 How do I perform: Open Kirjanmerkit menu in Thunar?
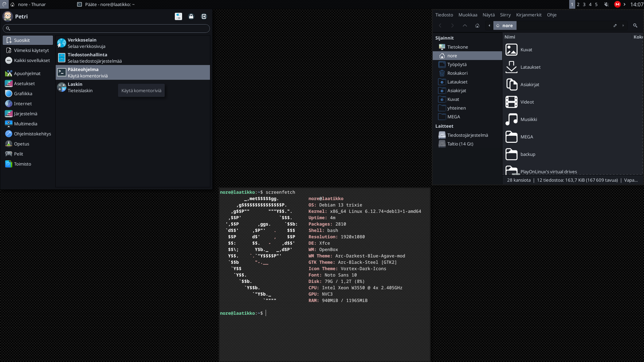point(529,15)
